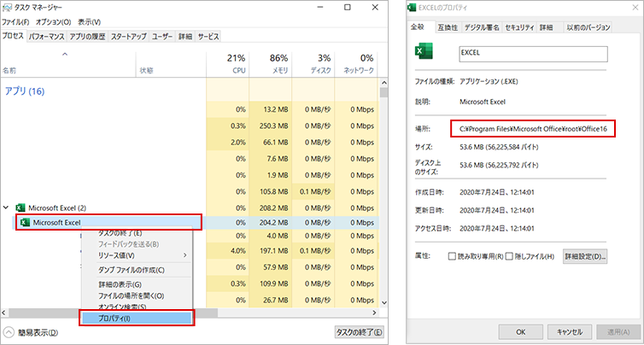644x345 pixels.
Task: Choose ダンプ ファイルの作成(C) in context menu
Action: [138, 270]
